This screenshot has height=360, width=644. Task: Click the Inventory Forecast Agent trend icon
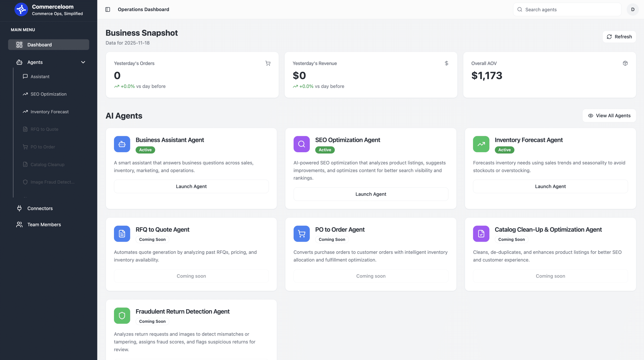point(481,144)
